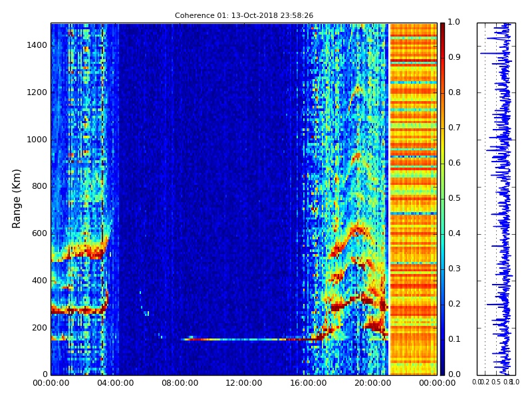Image resolution: width=532 pixels, height=399 pixels.
Task: Click the colorbar tick label 0.9
Action: (x=454, y=57)
